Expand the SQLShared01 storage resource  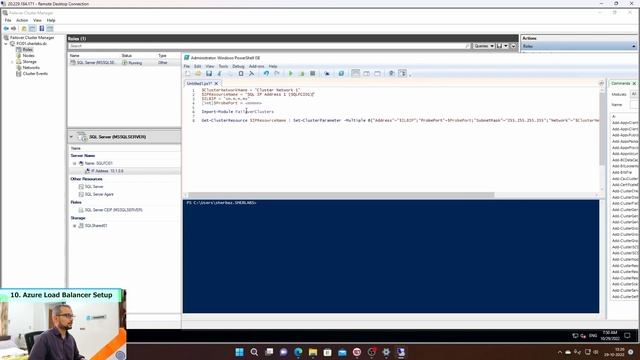[75, 226]
